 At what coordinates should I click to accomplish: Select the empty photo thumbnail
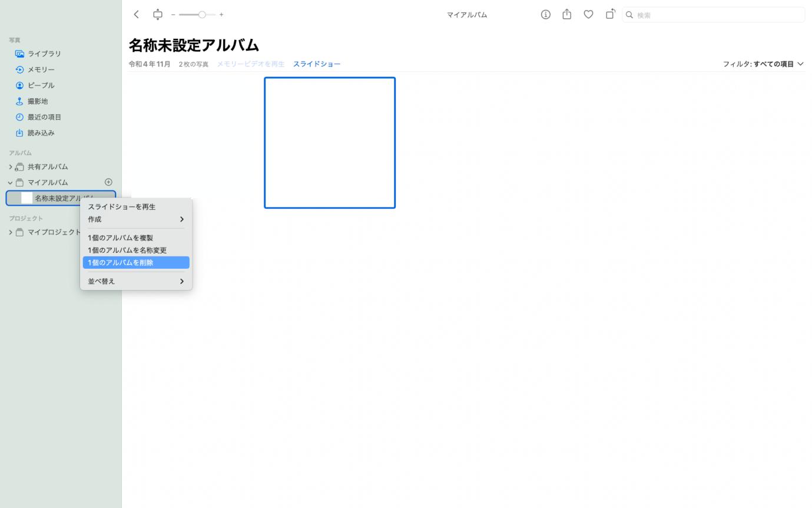330,142
